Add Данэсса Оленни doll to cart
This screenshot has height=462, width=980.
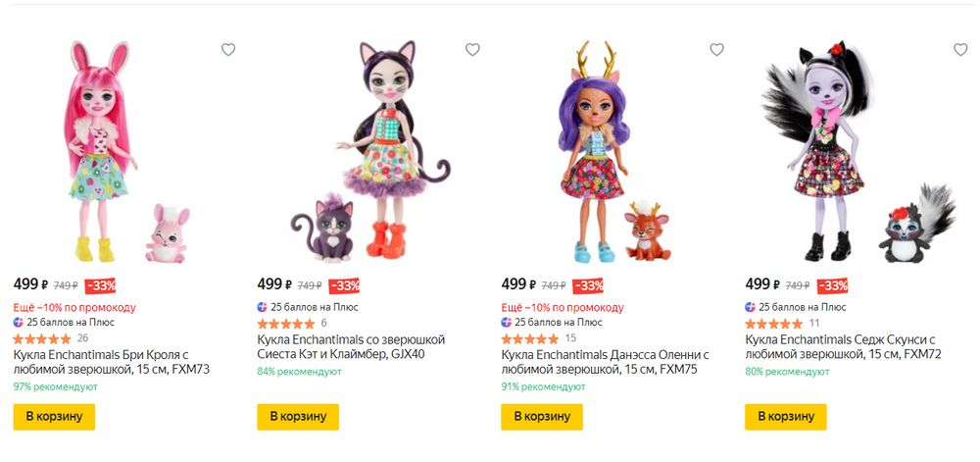pos(542,416)
